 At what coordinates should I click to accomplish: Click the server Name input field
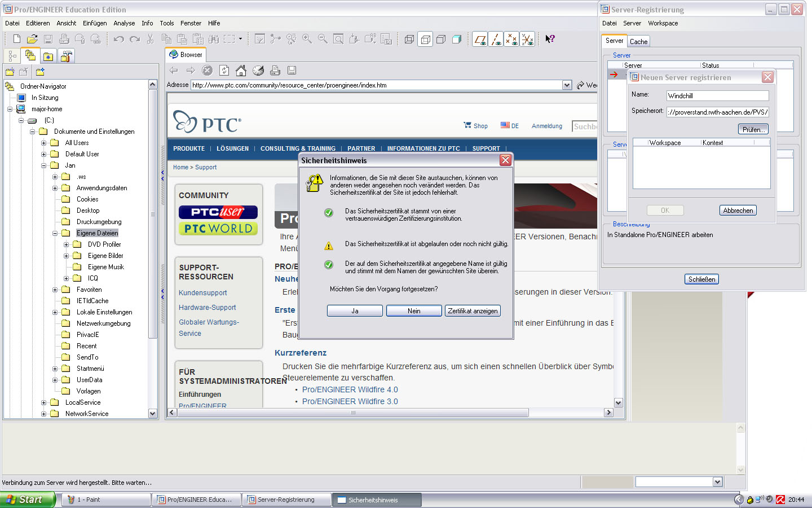click(x=717, y=96)
